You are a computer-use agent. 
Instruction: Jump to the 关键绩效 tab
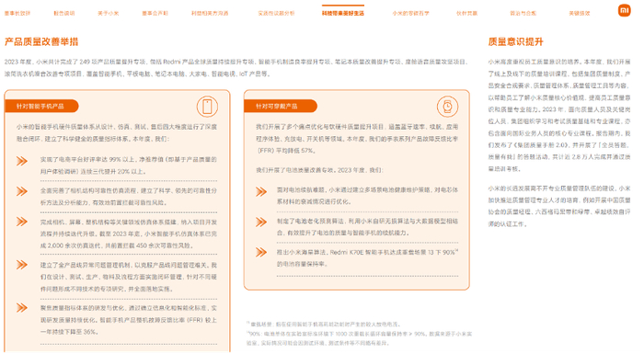tap(579, 13)
